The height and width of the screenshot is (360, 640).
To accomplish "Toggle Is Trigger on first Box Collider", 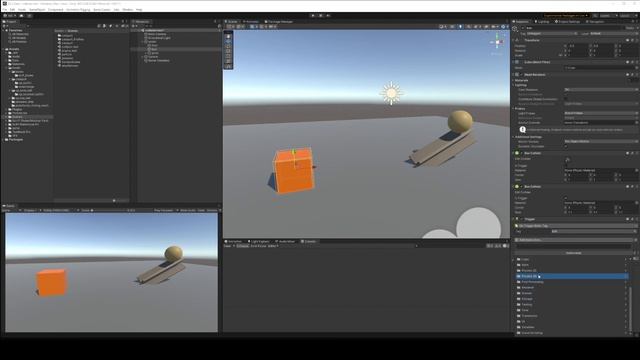I will point(566,166).
